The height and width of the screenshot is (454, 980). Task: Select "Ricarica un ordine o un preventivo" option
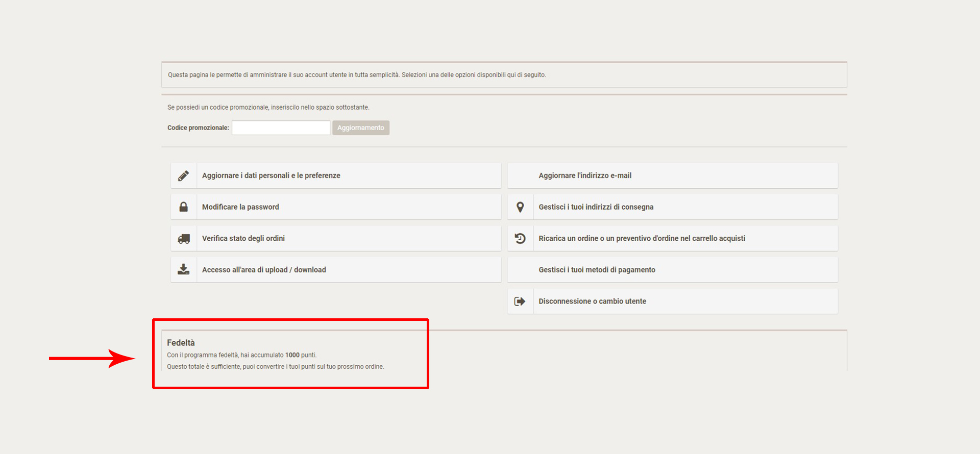point(642,239)
